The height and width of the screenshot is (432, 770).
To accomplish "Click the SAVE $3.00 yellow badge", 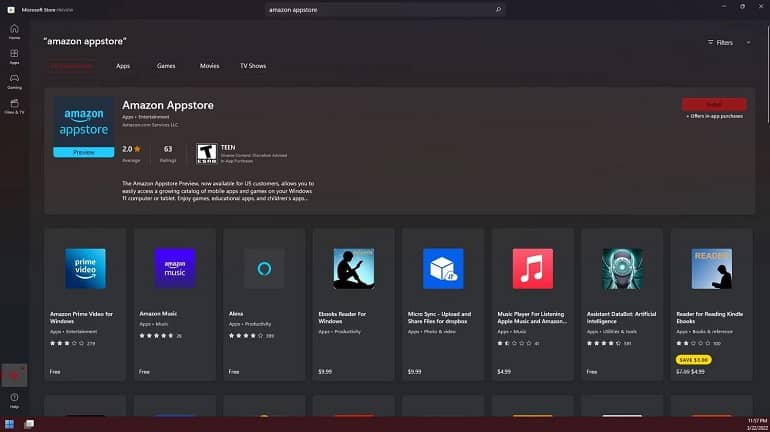I will (693, 360).
